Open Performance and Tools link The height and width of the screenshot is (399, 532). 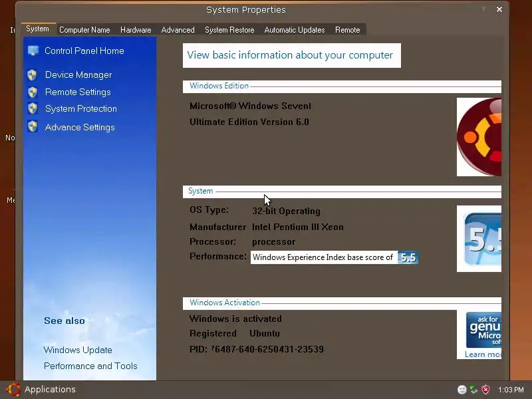pos(90,366)
